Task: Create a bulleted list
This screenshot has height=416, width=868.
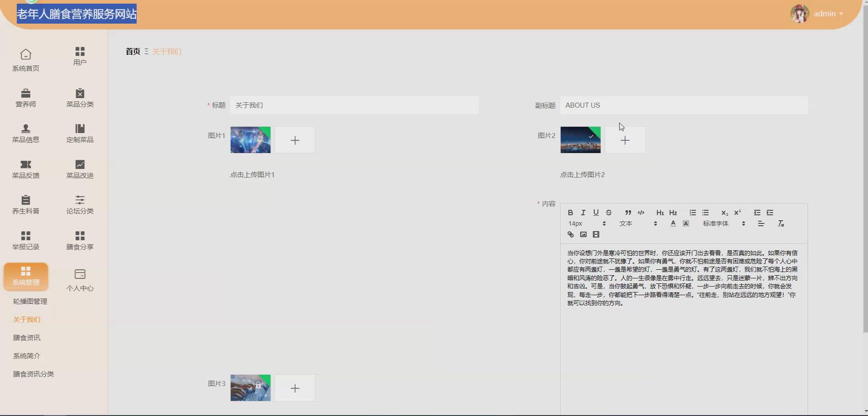Action: point(705,213)
